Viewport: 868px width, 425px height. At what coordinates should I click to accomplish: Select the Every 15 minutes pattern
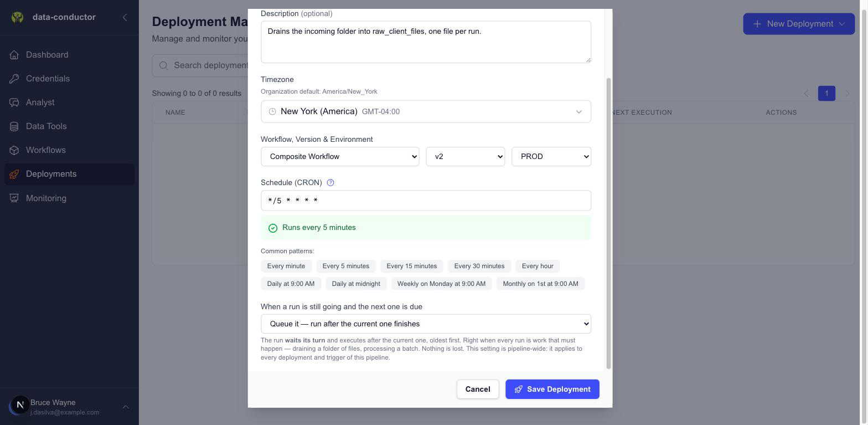point(411,266)
